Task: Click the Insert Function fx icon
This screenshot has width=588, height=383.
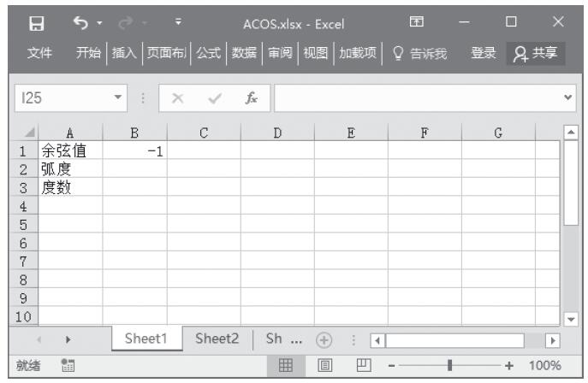Action: [x=252, y=99]
